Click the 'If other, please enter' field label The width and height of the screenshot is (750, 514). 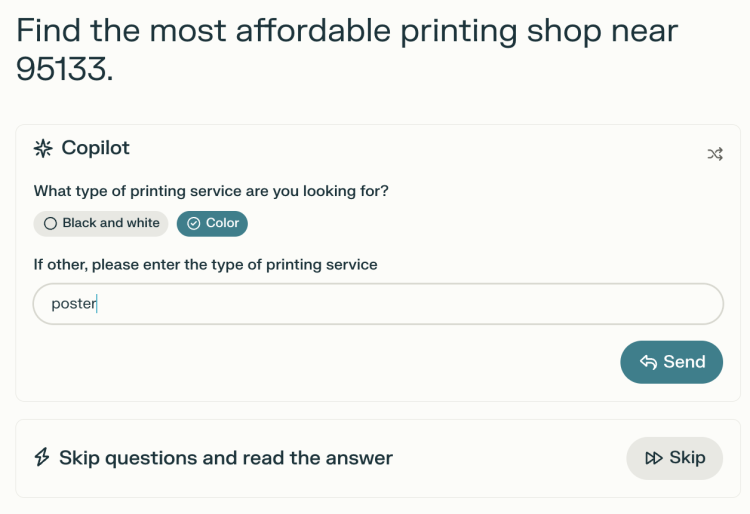(x=205, y=264)
